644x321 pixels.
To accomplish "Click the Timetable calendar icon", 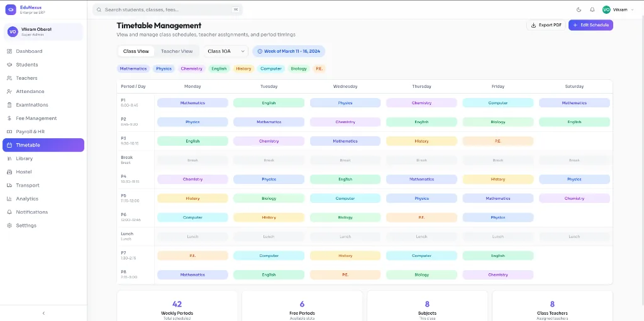I will [9, 145].
